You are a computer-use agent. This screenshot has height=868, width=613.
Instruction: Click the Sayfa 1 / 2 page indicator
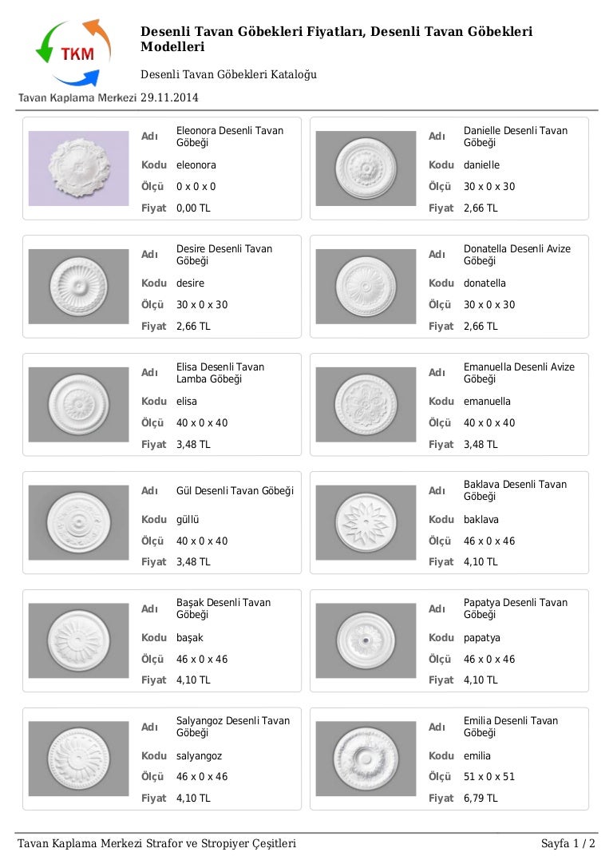click(568, 843)
